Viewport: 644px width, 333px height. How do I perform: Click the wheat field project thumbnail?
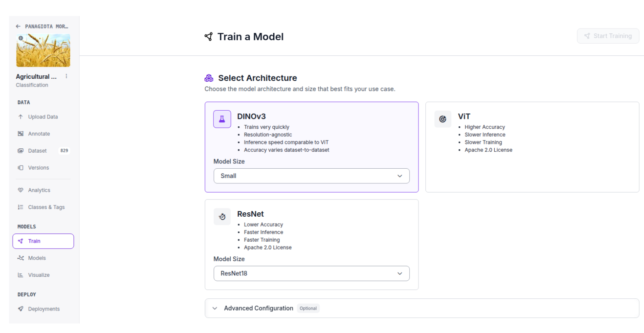coord(43,51)
